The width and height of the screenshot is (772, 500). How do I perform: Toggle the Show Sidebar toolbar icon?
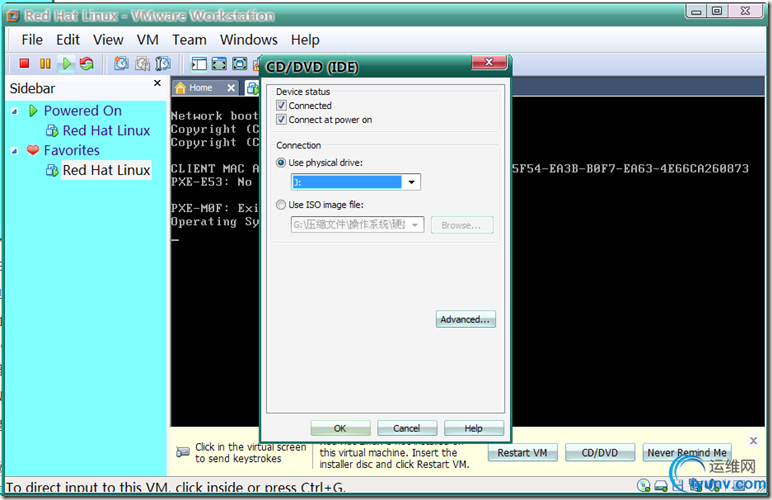point(199,63)
